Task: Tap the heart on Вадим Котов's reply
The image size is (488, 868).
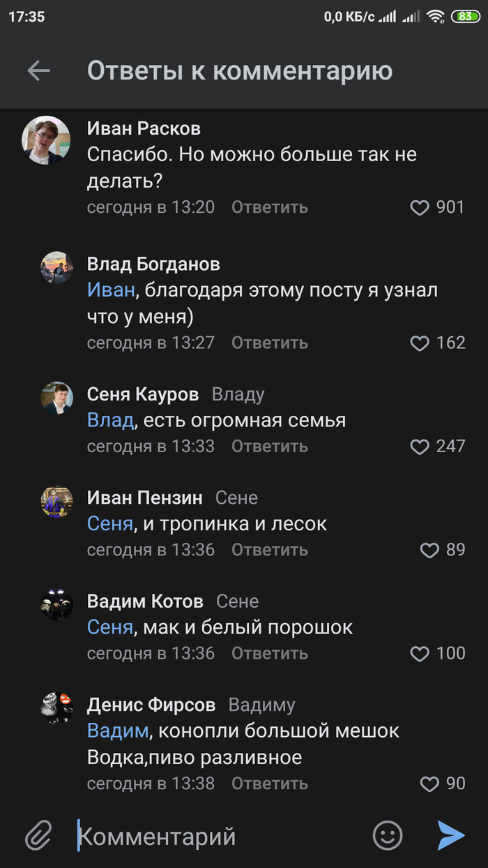Action: 419,654
